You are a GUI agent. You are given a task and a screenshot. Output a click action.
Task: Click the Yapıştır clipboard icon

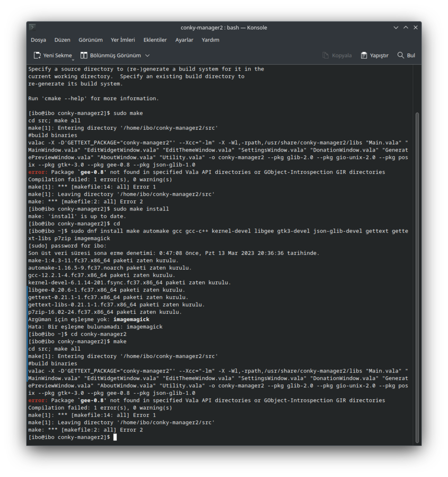point(364,55)
